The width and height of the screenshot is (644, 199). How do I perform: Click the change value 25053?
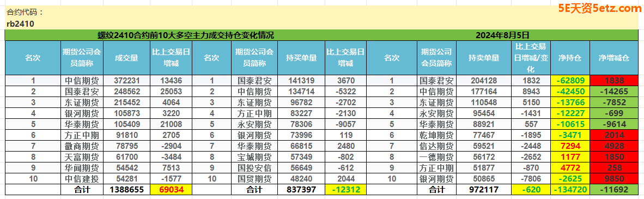(x=171, y=91)
